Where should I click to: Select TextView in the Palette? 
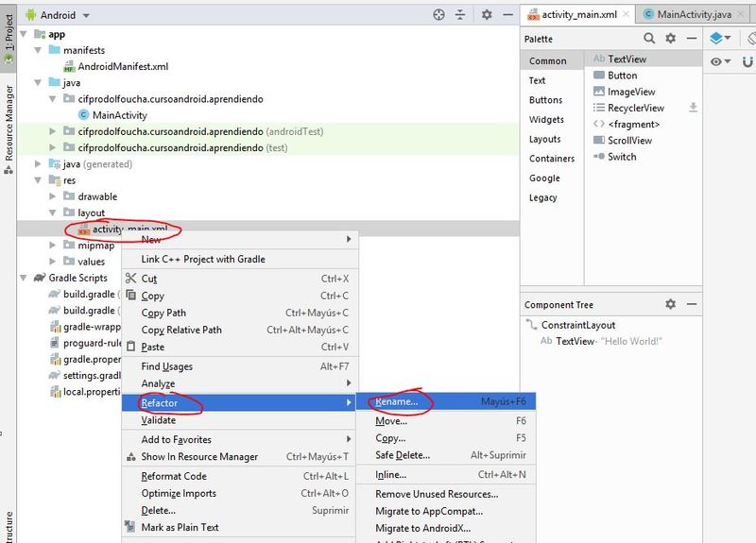click(x=644, y=59)
